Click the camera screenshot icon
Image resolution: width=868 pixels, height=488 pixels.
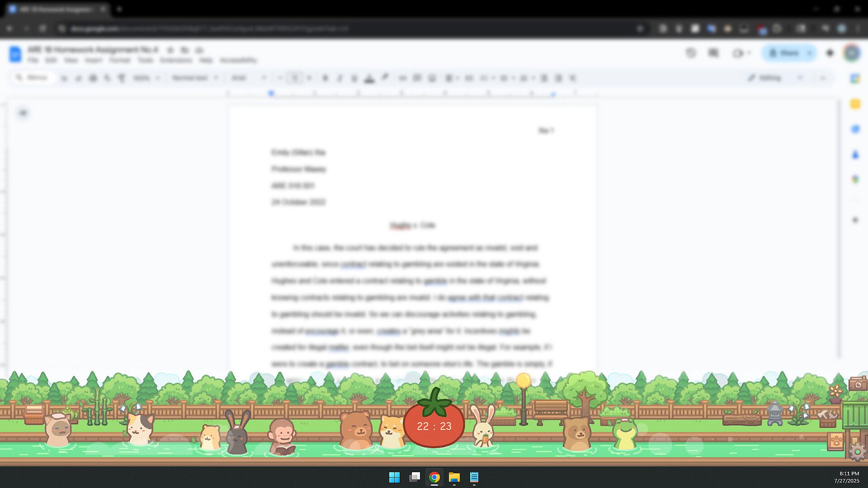[x=858, y=384]
